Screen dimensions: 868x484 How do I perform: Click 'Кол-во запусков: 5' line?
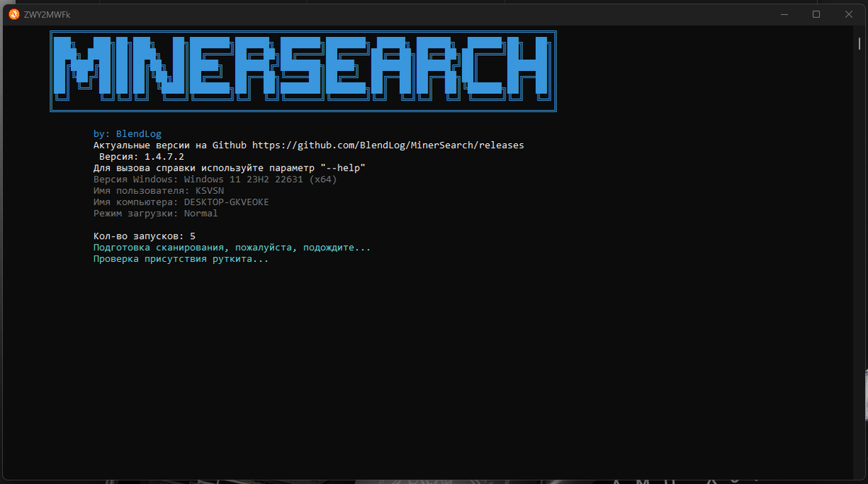click(x=144, y=237)
